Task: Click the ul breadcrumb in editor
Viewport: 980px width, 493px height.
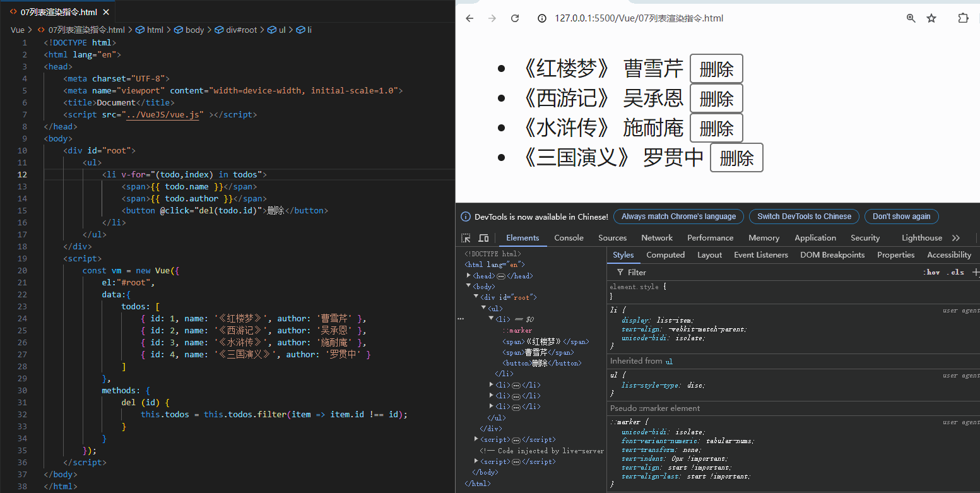Action: coord(276,30)
